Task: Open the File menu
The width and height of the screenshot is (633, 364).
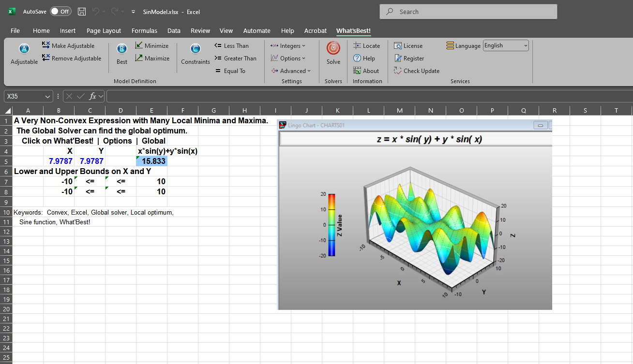Action: (x=15, y=30)
